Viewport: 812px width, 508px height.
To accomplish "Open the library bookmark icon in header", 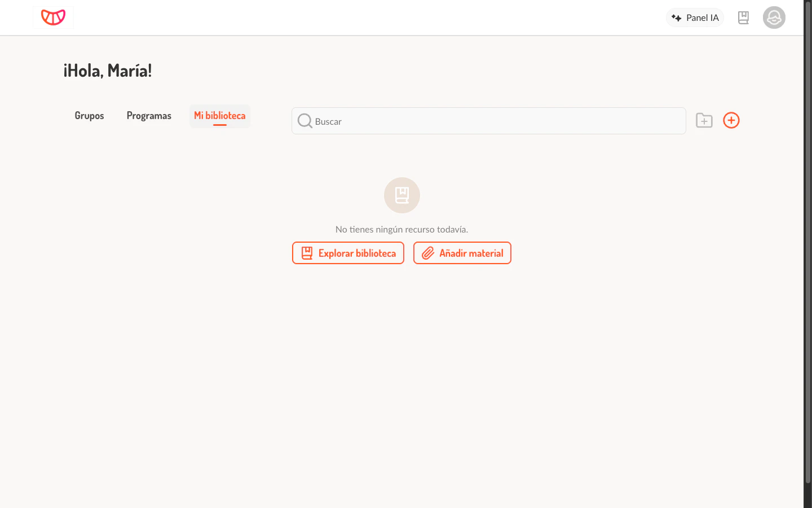I will (x=743, y=17).
